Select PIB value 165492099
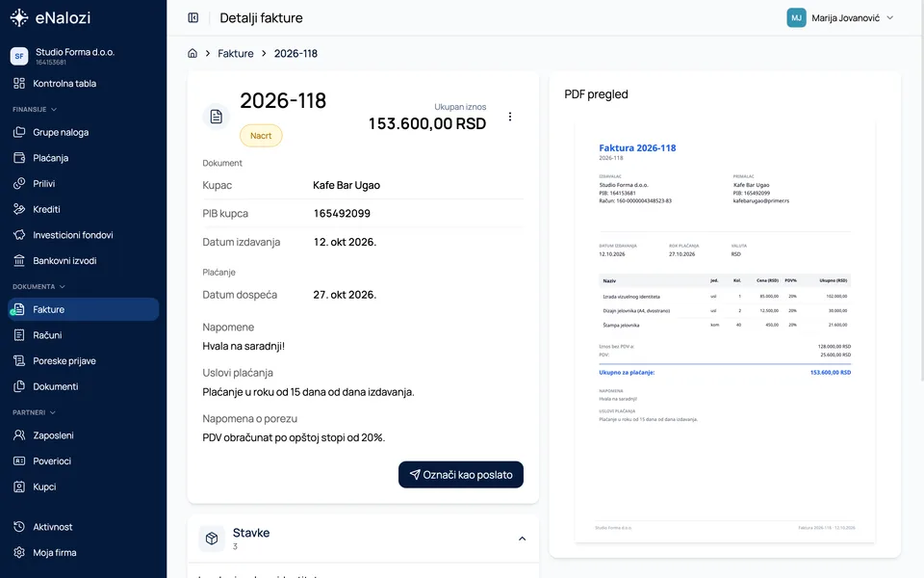 (342, 214)
